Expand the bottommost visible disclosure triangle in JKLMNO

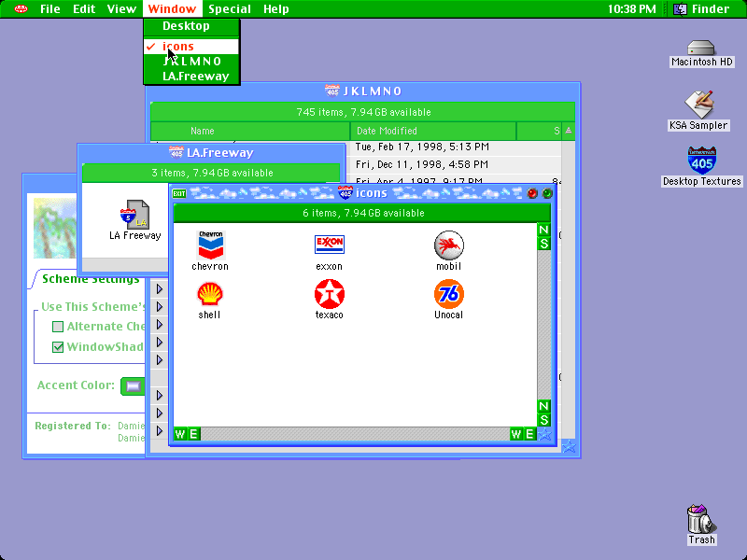[160, 430]
